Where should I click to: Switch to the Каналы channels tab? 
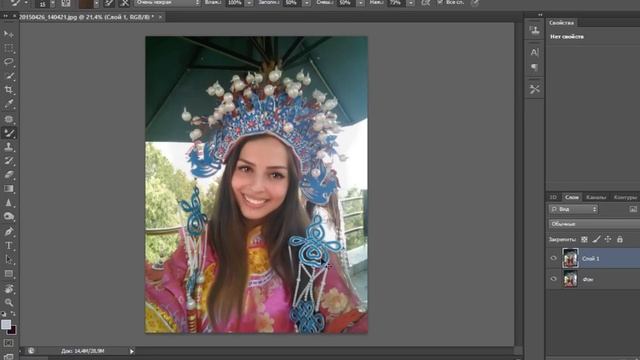click(596, 197)
